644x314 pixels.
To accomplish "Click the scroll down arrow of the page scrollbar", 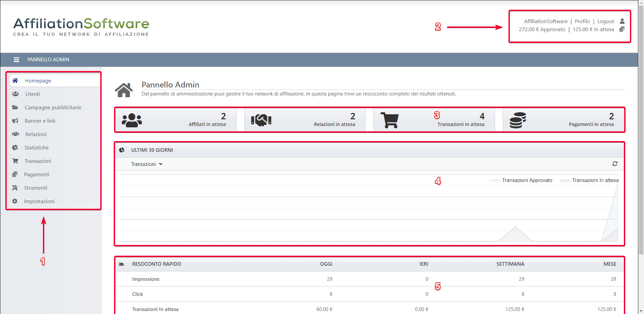I will coord(641,311).
